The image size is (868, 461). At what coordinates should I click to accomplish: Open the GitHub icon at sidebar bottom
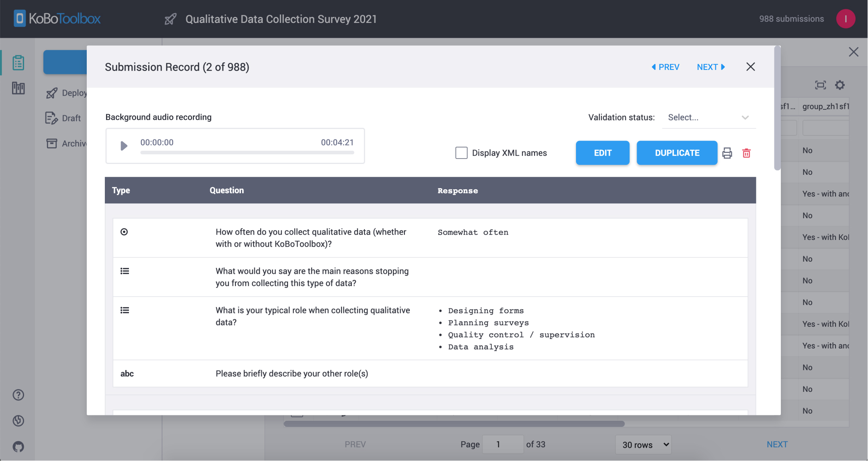(18, 447)
